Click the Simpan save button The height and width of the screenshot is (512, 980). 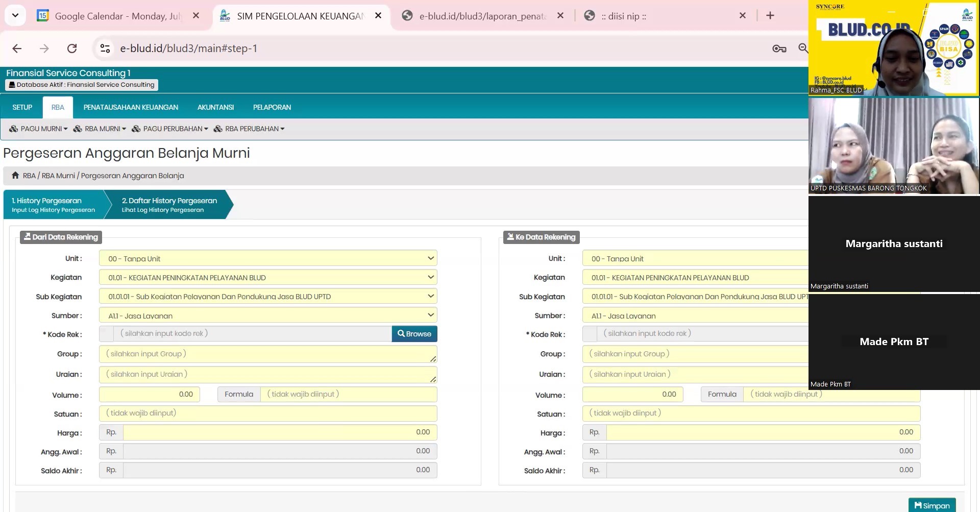tap(932, 505)
